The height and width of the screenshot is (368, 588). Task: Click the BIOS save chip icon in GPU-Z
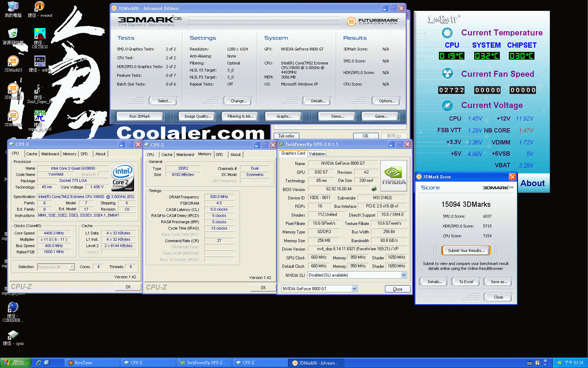pos(374,189)
